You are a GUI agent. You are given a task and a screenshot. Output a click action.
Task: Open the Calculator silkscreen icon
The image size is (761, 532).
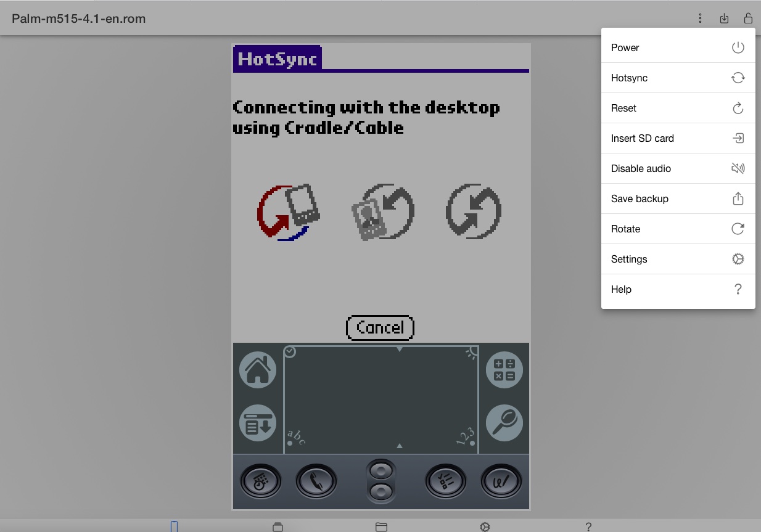point(504,370)
